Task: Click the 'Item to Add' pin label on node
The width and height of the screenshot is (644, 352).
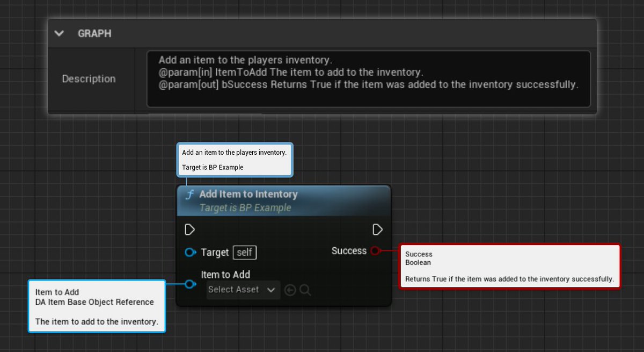Action: (x=225, y=275)
